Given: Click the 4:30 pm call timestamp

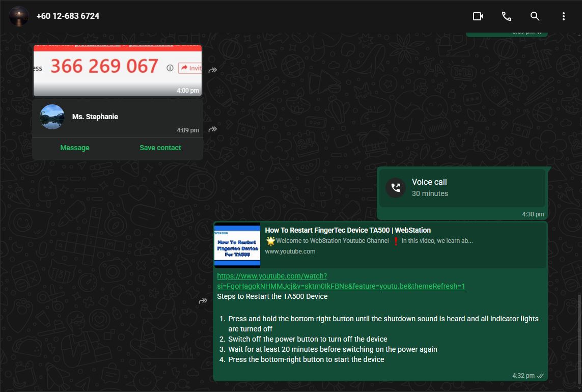Looking at the screenshot, I should (x=533, y=214).
